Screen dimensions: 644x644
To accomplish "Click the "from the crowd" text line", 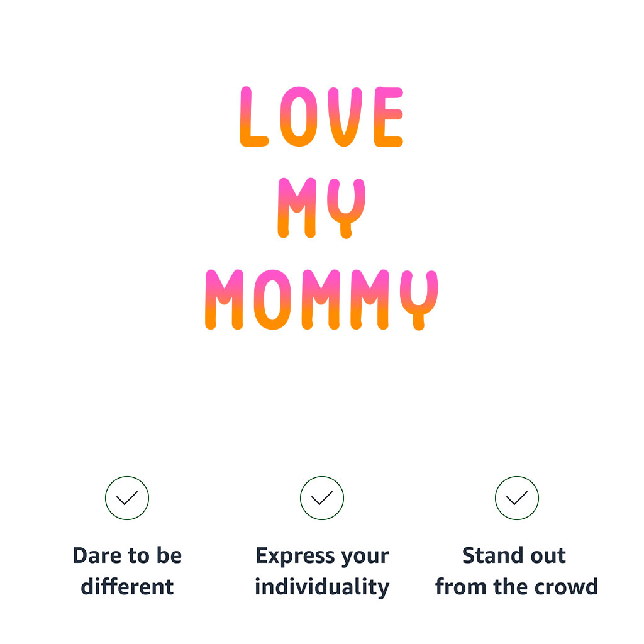I will tap(516, 587).
